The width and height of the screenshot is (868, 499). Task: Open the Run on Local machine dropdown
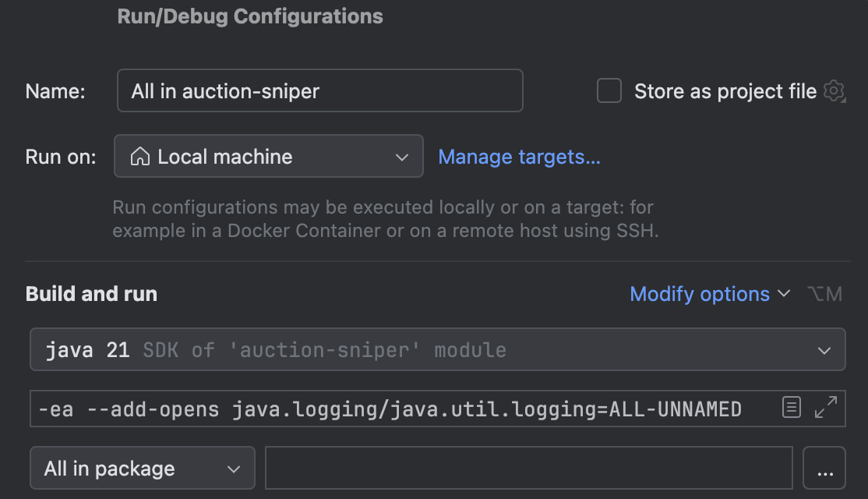click(x=269, y=157)
